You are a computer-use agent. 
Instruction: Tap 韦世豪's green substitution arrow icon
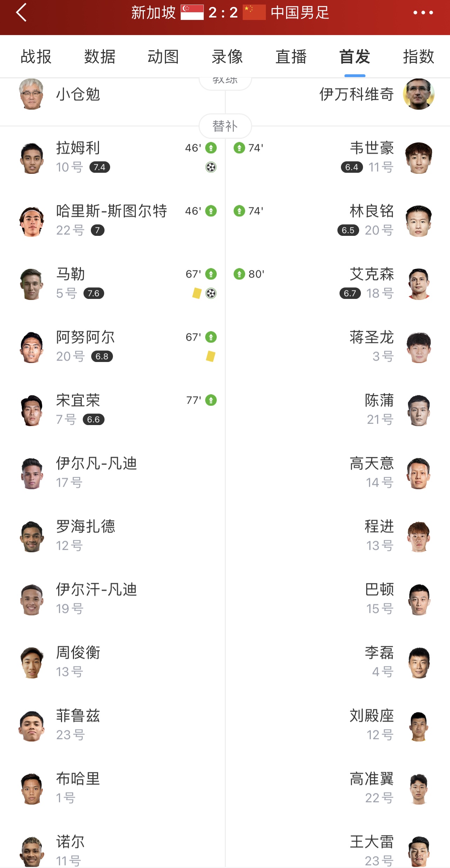[x=239, y=148]
